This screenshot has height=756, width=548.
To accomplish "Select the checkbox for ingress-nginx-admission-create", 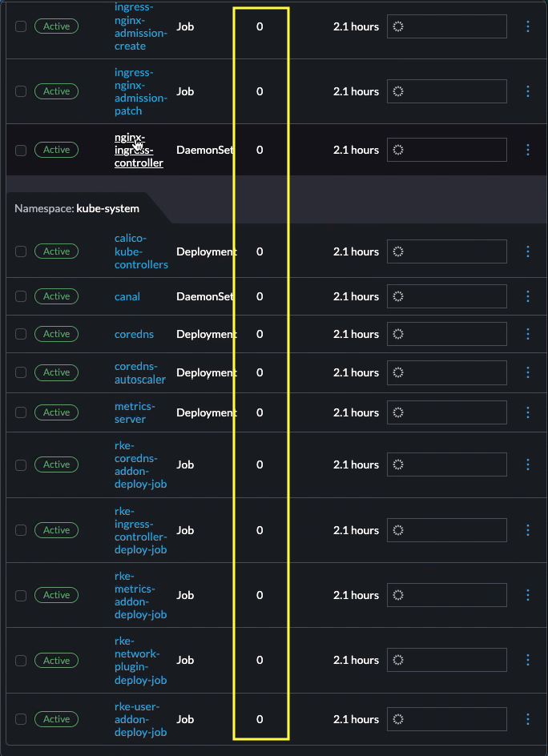I will tap(20, 26).
